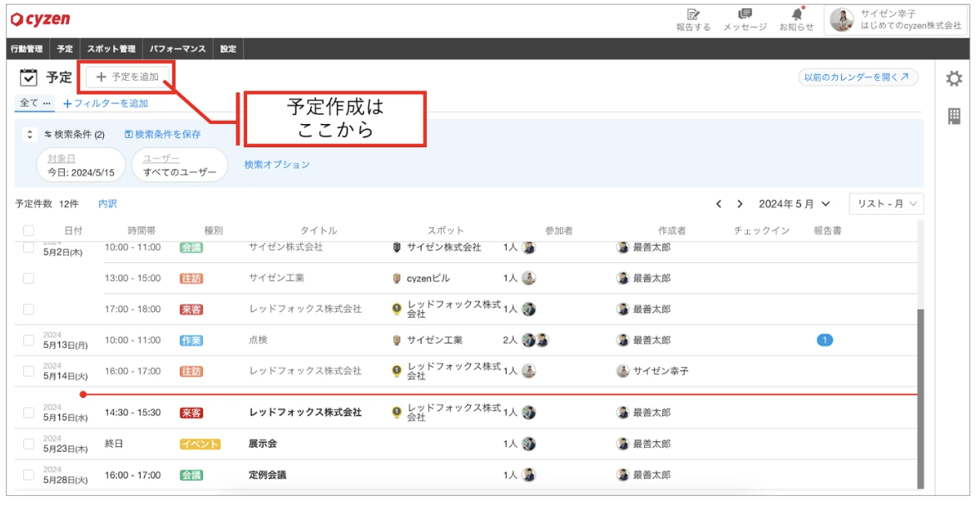Open the スポット管理 menu

pos(111,49)
